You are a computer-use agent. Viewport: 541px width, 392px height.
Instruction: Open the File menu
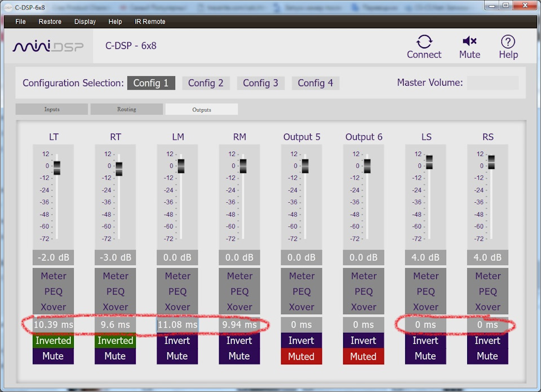(x=20, y=21)
